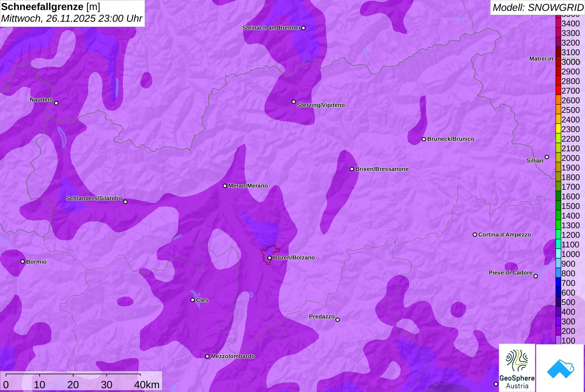Click the 'Modell: SNOWGRID' label
This screenshot has width=585, height=392.
tap(538, 8)
